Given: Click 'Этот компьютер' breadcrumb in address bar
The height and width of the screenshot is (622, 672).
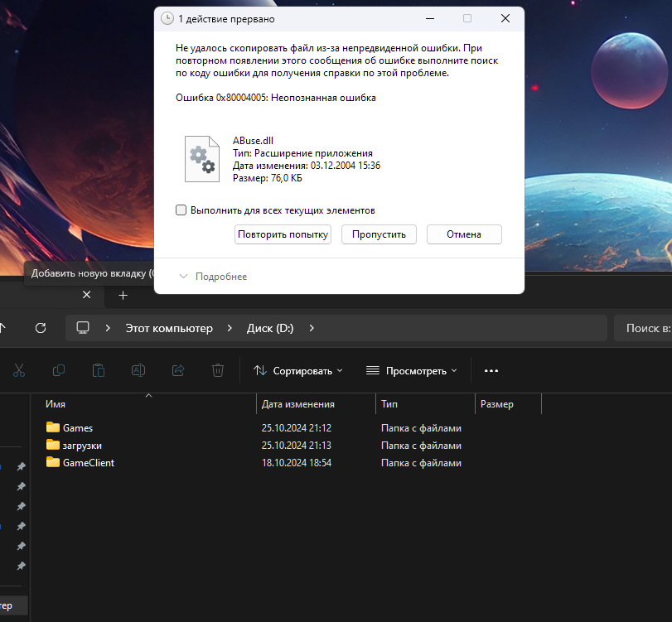Looking at the screenshot, I should (169, 328).
